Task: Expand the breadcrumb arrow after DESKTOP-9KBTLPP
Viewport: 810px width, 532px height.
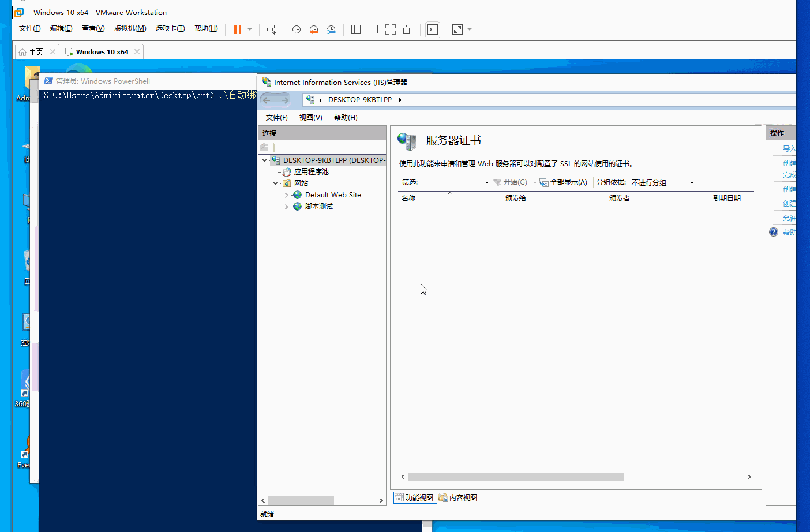Action: 400,100
